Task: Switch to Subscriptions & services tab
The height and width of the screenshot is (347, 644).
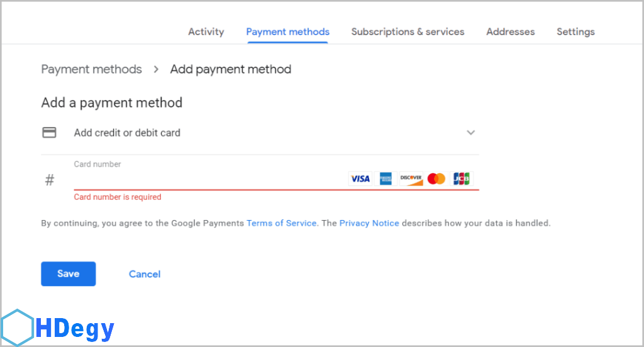Action: 408,31
